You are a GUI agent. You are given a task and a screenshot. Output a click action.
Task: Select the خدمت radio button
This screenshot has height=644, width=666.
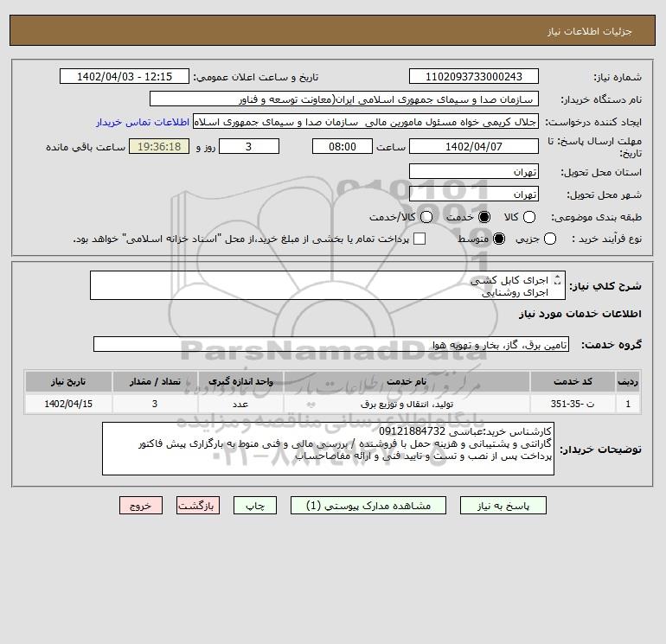point(483,217)
